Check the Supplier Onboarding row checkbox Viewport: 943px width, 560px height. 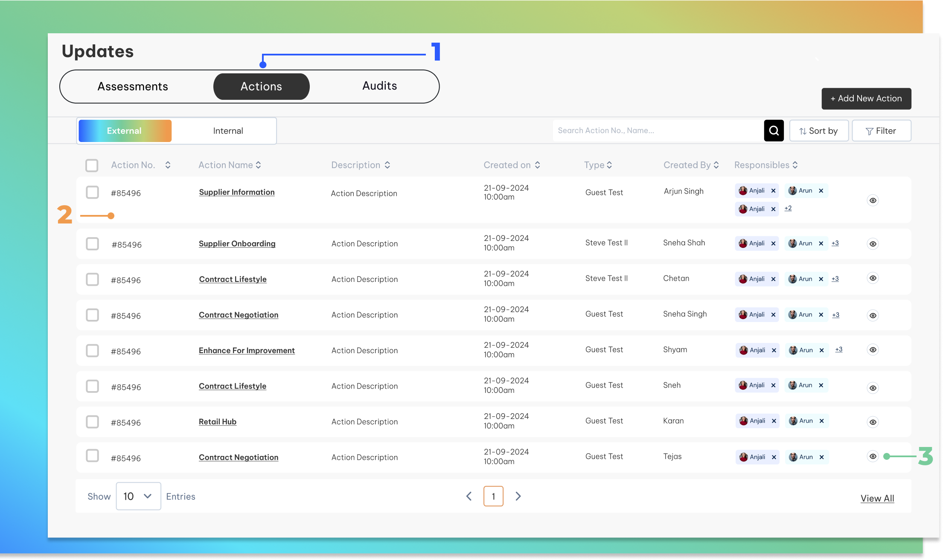(92, 244)
